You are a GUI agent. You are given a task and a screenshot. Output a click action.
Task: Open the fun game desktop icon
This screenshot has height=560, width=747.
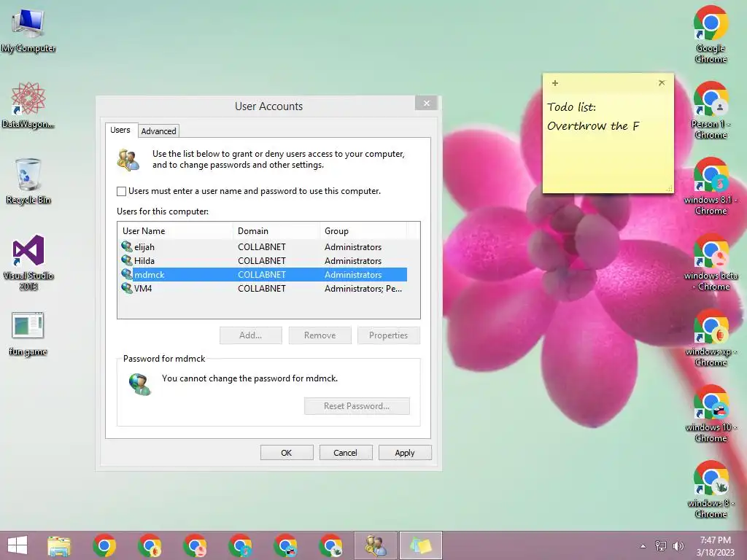click(28, 333)
